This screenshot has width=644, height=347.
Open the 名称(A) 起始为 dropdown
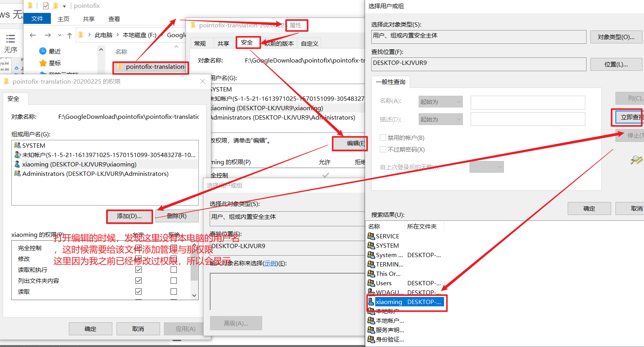tap(441, 102)
